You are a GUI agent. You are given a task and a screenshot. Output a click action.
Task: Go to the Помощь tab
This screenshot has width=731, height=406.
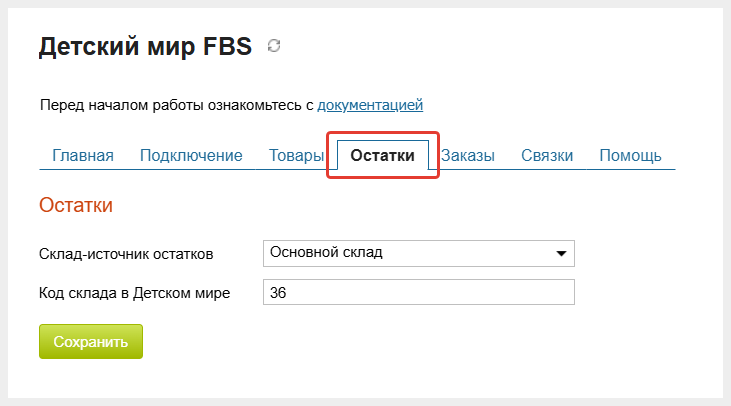pyautogui.click(x=630, y=155)
